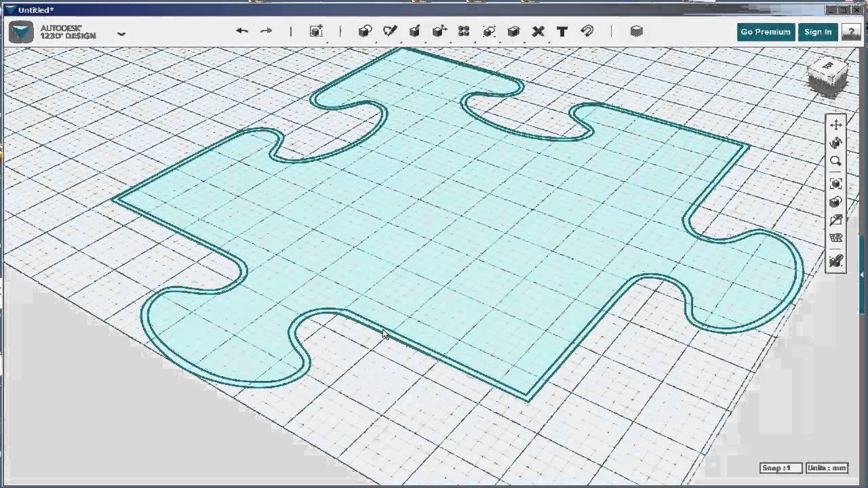Image resolution: width=868 pixels, height=488 pixels.
Task: Click the Sign In button
Action: coord(818,32)
